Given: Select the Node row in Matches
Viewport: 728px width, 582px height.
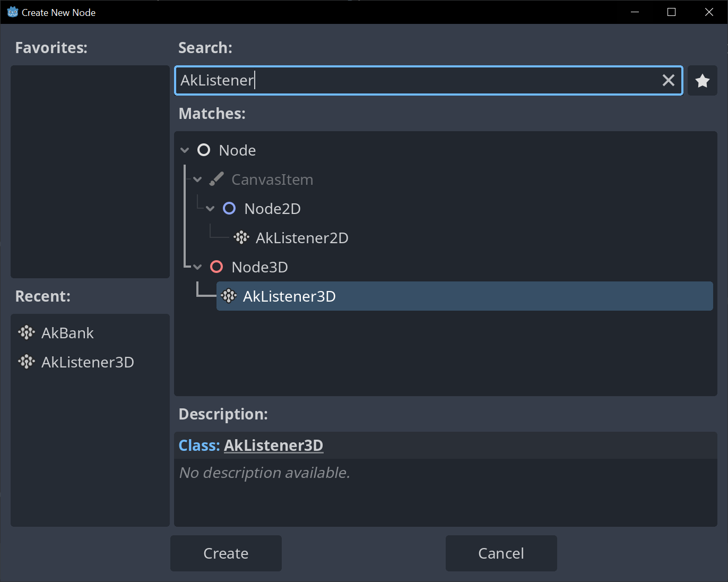Looking at the screenshot, I should coord(237,150).
